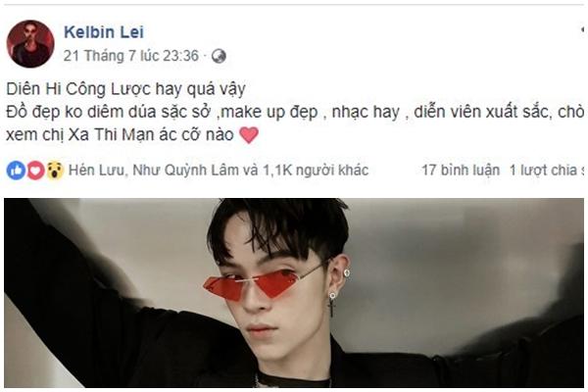Open Kelbin Lei's profile picture
588x392 pixels.
[x=30, y=44]
